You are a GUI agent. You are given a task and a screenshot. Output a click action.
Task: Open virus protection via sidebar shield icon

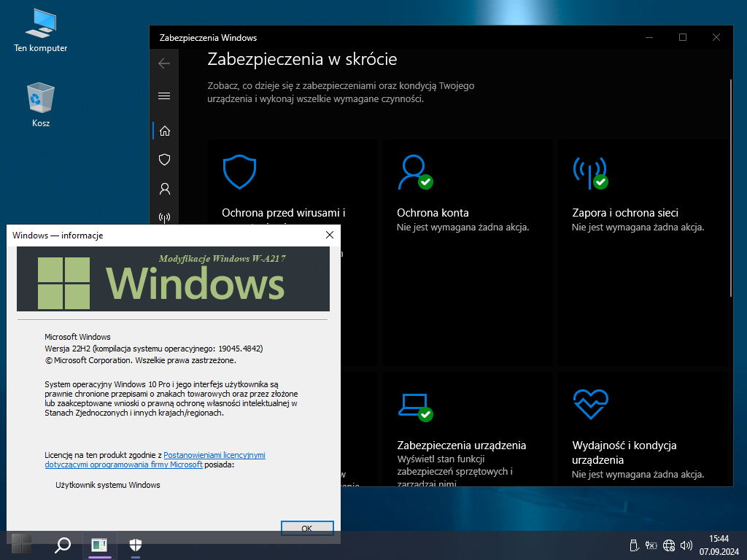(x=164, y=160)
